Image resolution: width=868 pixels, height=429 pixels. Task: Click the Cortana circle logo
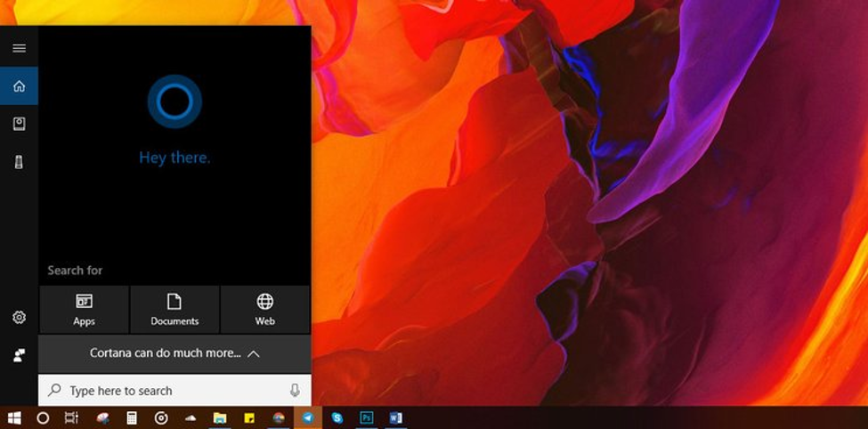click(174, 101)
